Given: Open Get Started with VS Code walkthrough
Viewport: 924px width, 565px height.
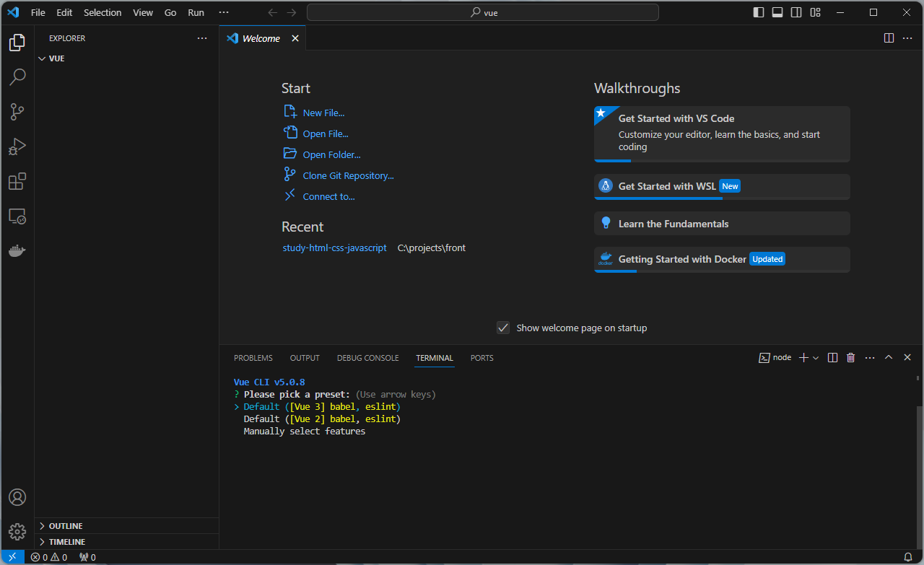Looking at the screenshot, I should (x=722, y=134).
